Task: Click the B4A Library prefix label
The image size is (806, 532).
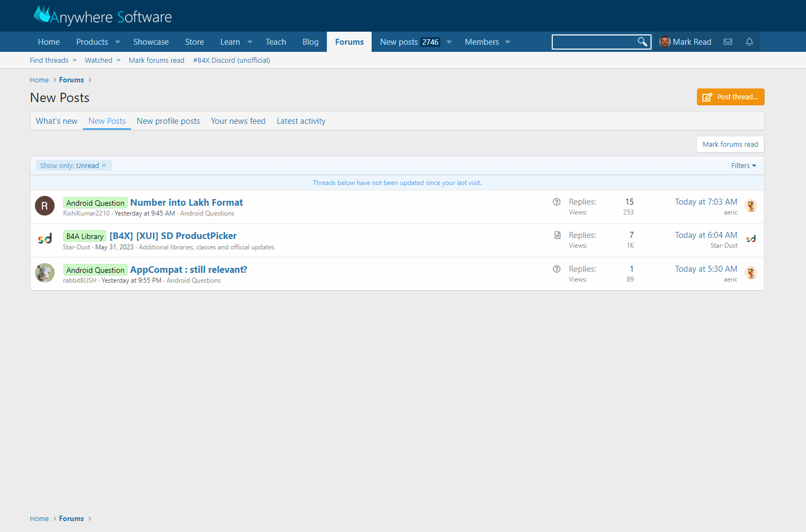Action: pyautogui.click(x=85, y=236)
